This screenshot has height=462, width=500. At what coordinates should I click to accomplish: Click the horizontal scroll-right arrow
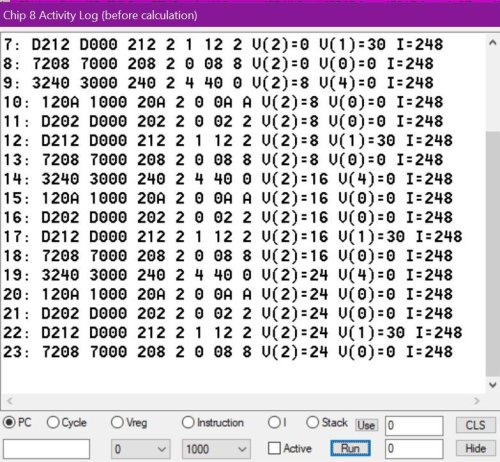477,401
